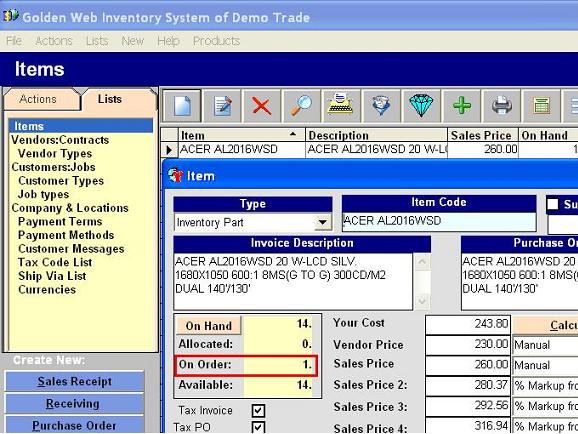Click the Sales Receipt button
Screen dimensions: 578x434
pyautogui.click(x=74, y=381)
